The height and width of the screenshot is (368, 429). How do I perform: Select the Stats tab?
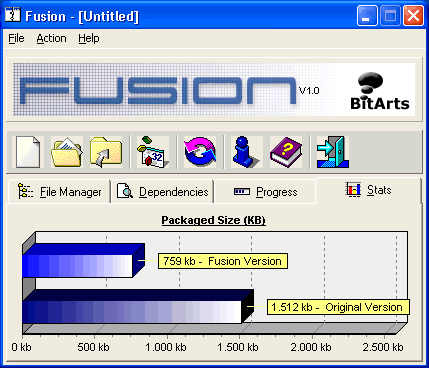point(368,190)
